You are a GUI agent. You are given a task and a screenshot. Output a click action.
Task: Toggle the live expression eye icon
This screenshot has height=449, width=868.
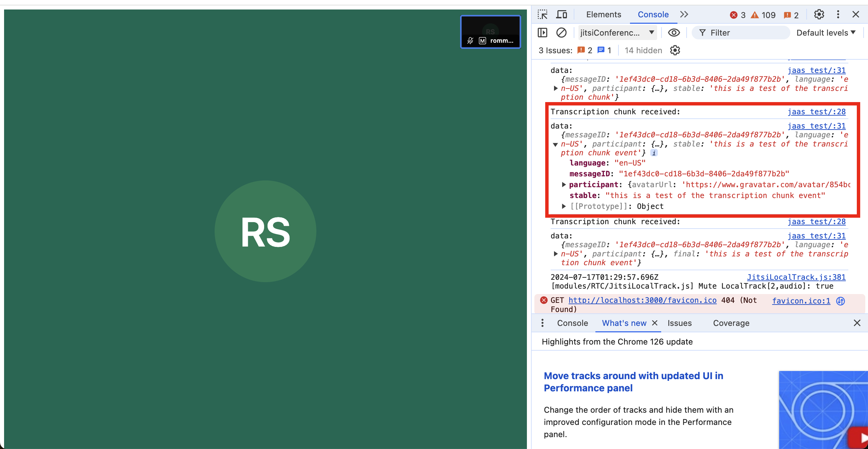pos(674,33)
